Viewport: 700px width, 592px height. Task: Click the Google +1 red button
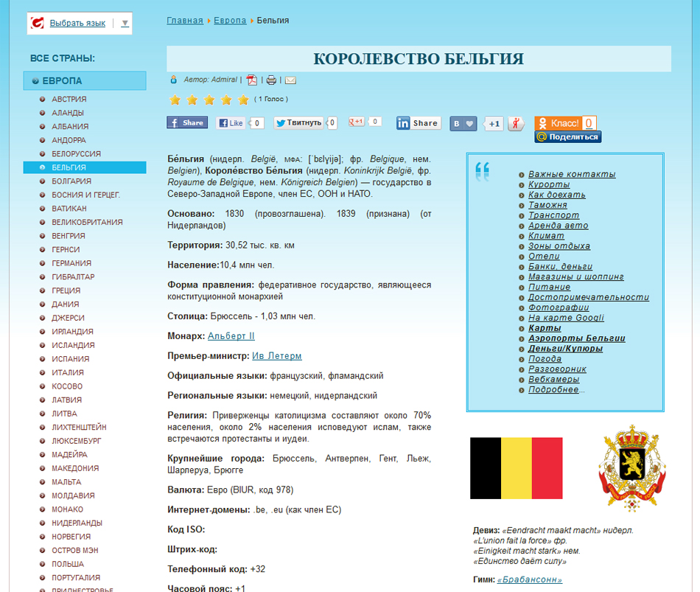(356, 122)
